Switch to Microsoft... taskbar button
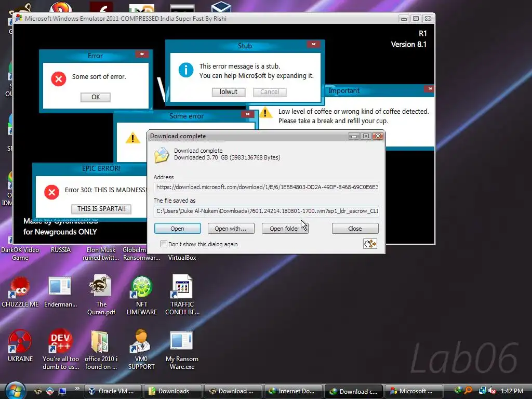Viewport: 532px width, 399px height. tap(414, 391)
